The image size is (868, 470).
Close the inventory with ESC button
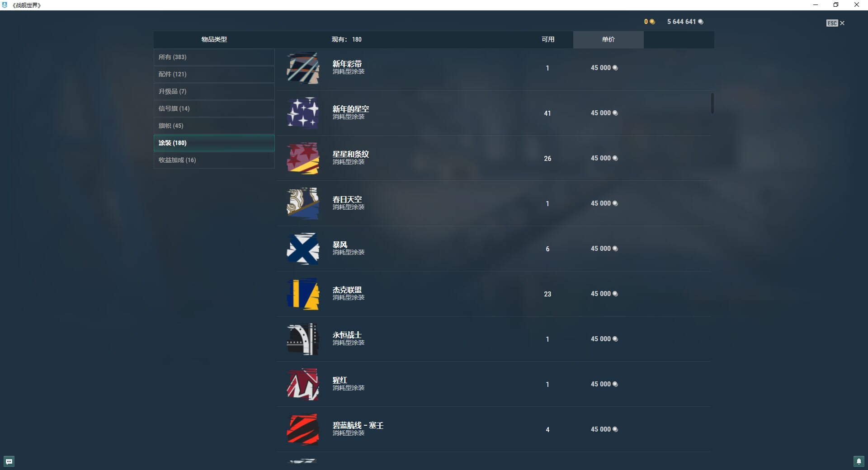[835, 23]
